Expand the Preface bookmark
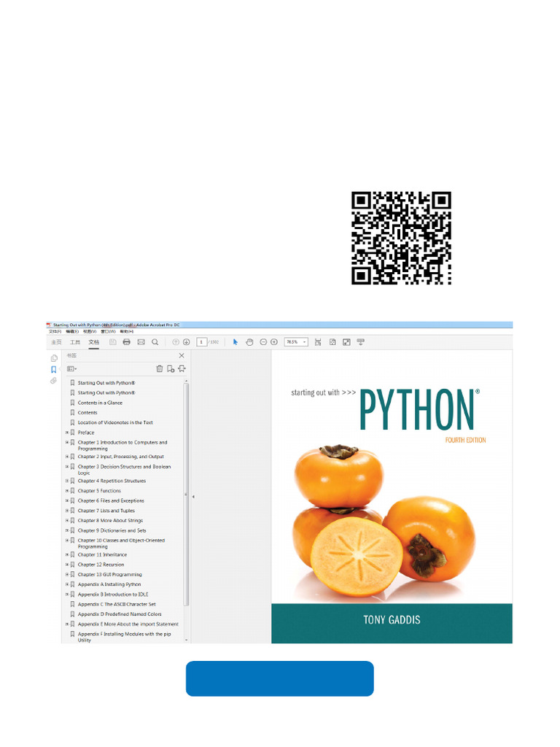The image size is (560, 747). 67,433
